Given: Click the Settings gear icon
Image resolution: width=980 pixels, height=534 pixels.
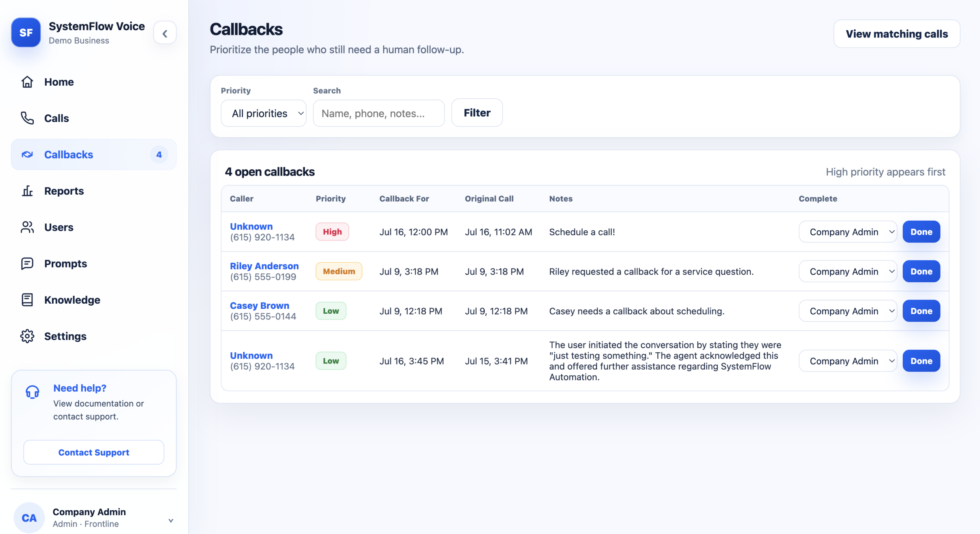Looking at the screenshot, I should [x=27, y=336].
